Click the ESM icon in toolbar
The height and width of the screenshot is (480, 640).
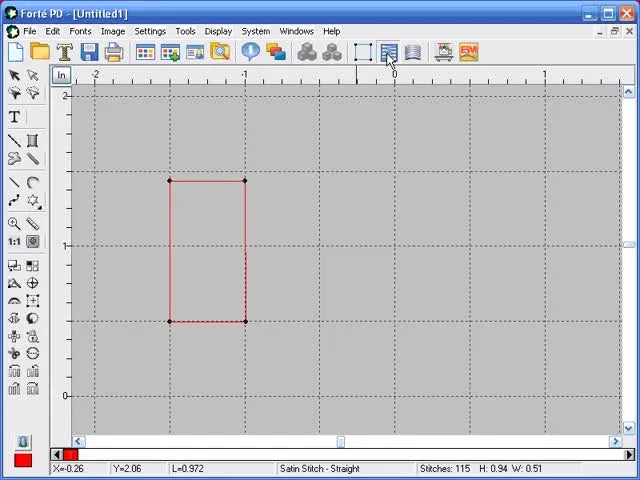tap(469, 52)
